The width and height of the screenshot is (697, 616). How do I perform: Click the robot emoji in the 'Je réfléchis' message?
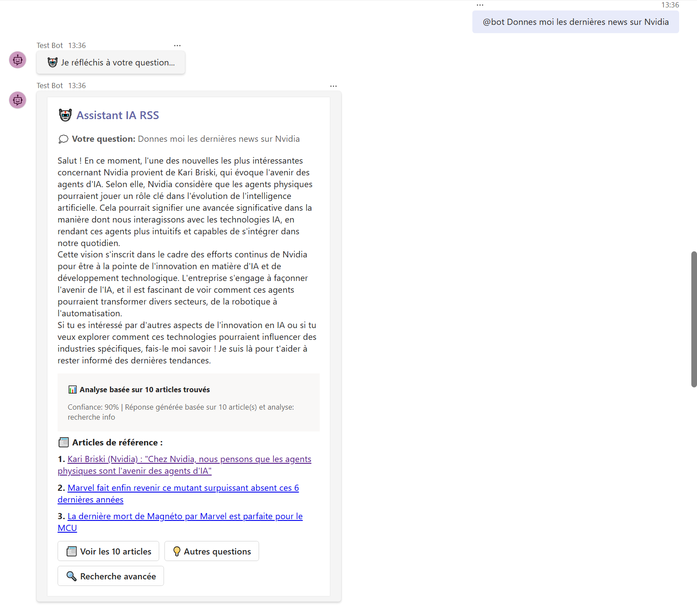point(53,62)
